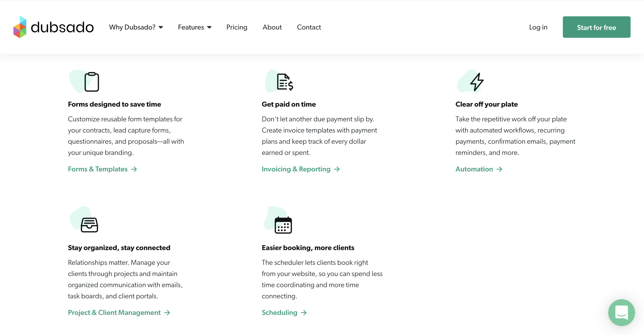The image size is (644, 335).
Task: Open Invoicing & Reporting link
Action: (296, 169)
